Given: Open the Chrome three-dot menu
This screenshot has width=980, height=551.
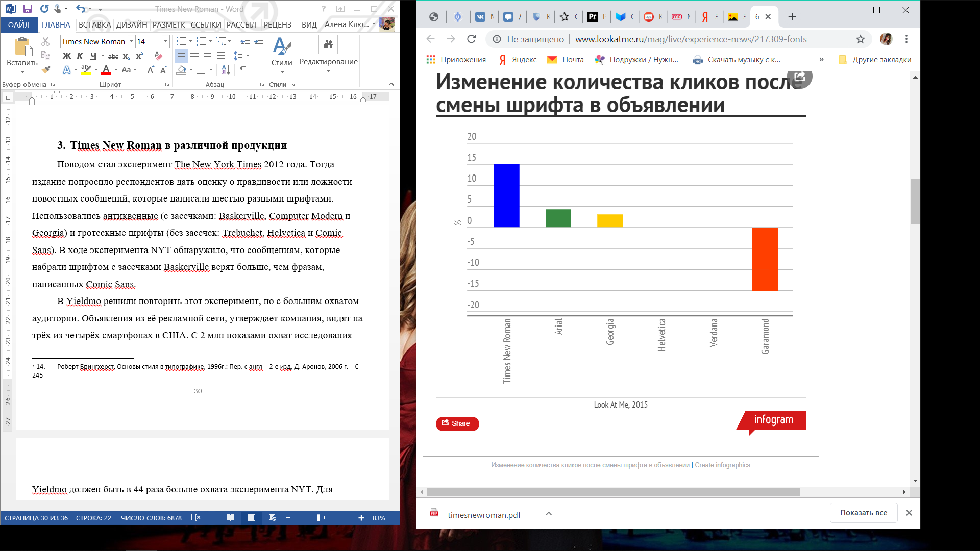Looking at the screenshot, I should [906, 39].
